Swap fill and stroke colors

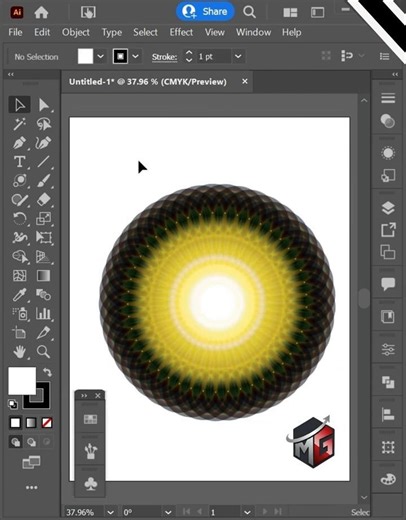47,372
